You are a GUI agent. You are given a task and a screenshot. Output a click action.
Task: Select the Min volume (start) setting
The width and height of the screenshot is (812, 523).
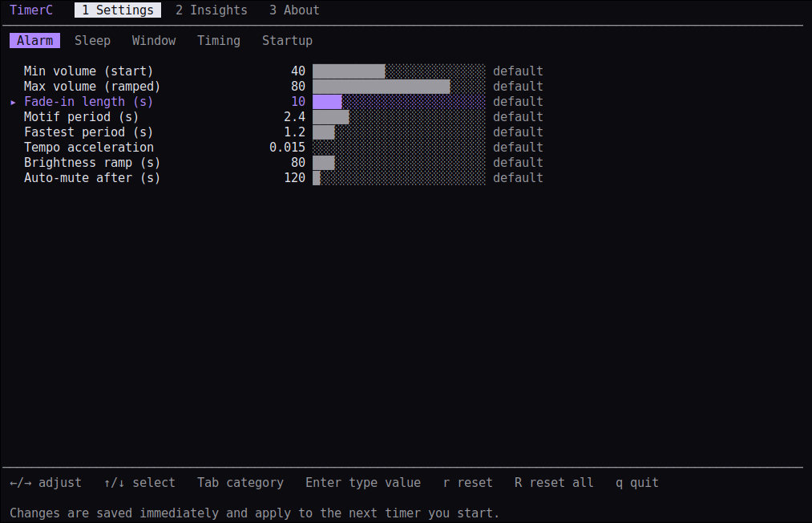(88, 71)
